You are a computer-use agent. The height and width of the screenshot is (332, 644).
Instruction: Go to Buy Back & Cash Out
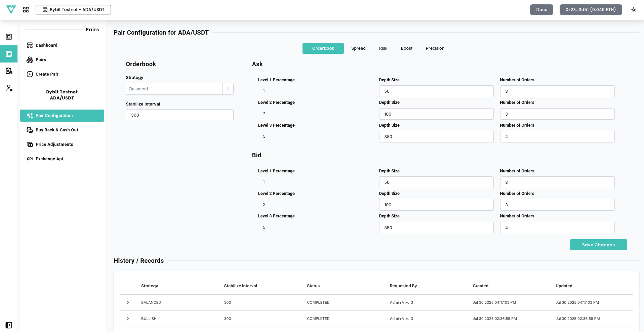[57, 130]
